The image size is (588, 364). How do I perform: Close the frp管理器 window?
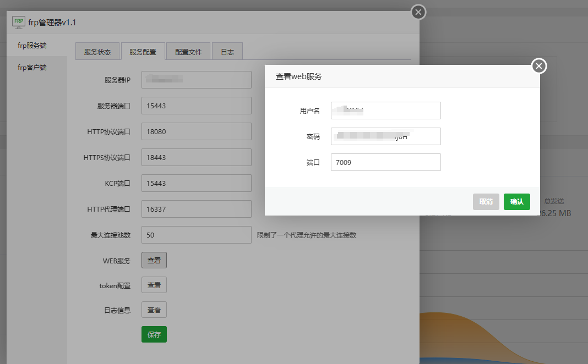coord(418,12)
